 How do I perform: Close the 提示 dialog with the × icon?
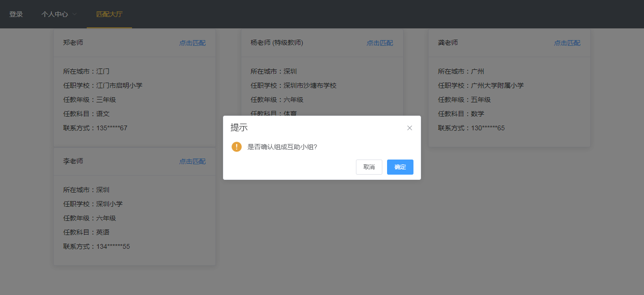coord(409,127)
